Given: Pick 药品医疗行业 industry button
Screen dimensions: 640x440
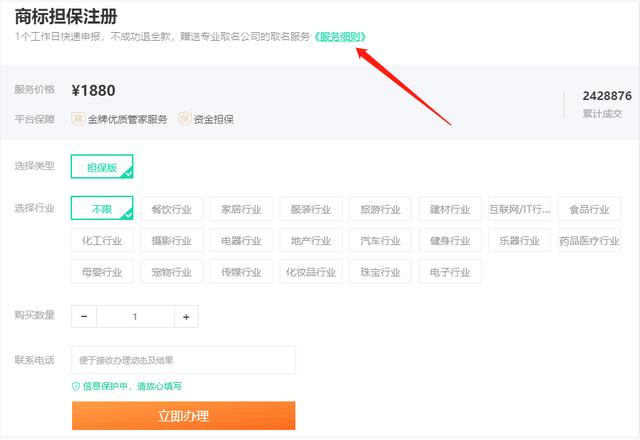Looking at the screenshot, I should click(x=589, y=240).
